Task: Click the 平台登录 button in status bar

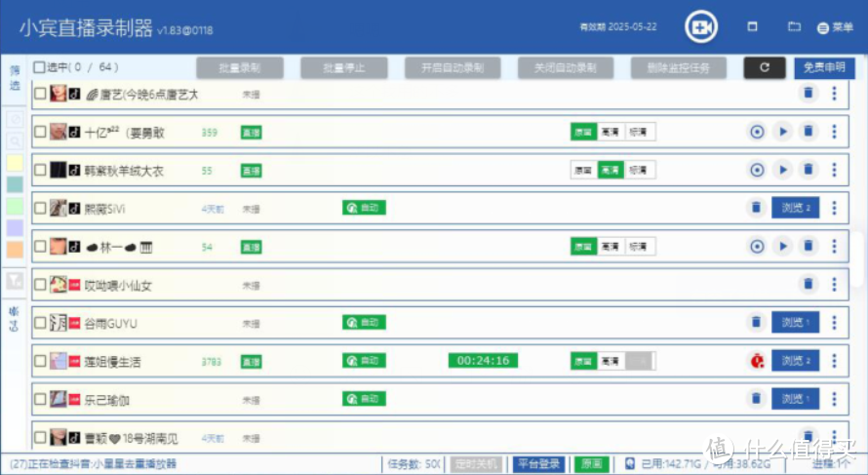Action: (x=538, y=464)
